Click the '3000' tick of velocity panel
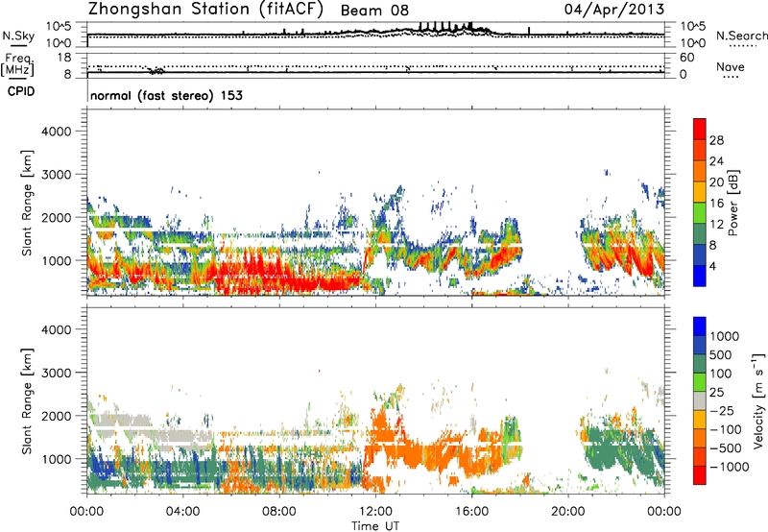The image size is (768, 532). tap(56, 373)
